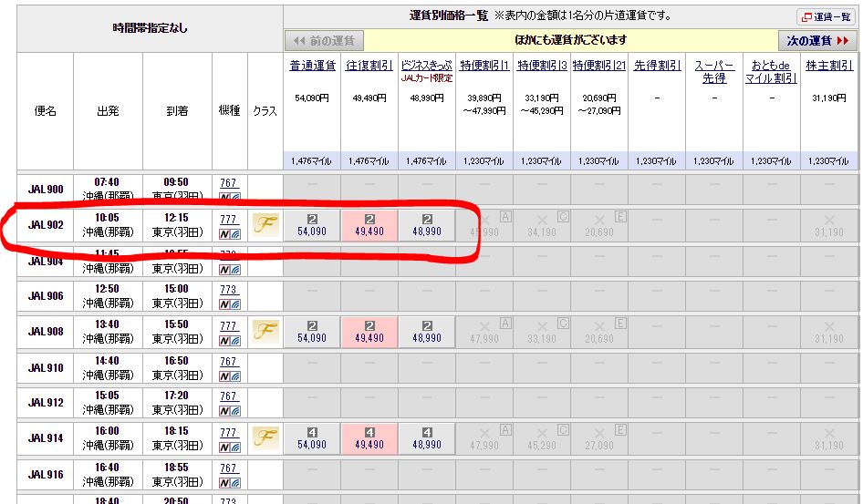Go to 次の運賃 next fares
This screenshot has height=504, width=863.
pos(817,41)
